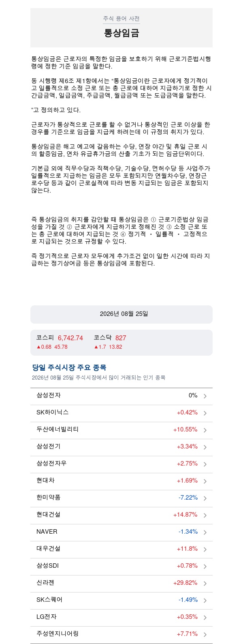
Task: Select the LG전자 list item
Action: [122, 617]
